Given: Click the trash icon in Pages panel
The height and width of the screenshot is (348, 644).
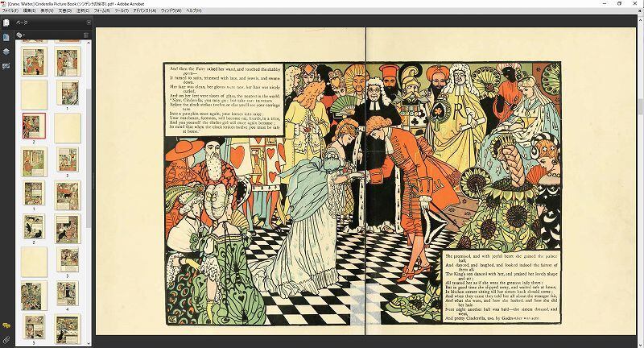Looking at the screenshot, I should [x=86, y=35].
